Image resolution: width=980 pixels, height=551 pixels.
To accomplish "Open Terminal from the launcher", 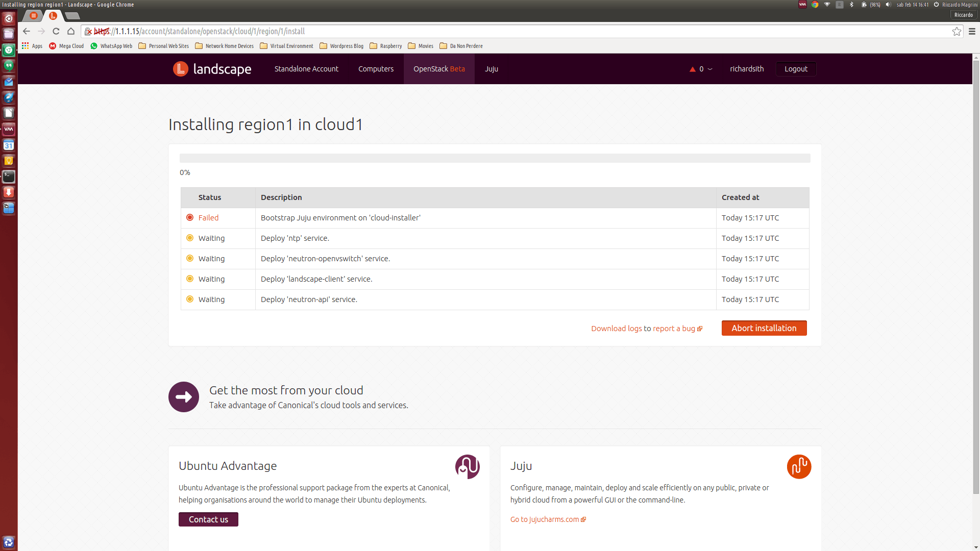I will click(x=9, y=177).
